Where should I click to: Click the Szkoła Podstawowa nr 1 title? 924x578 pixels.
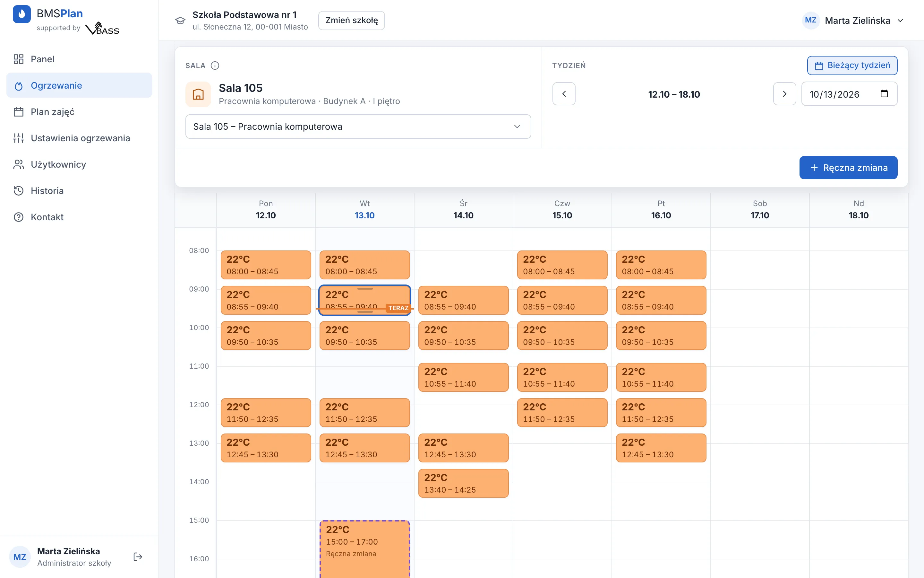point(244,15)
